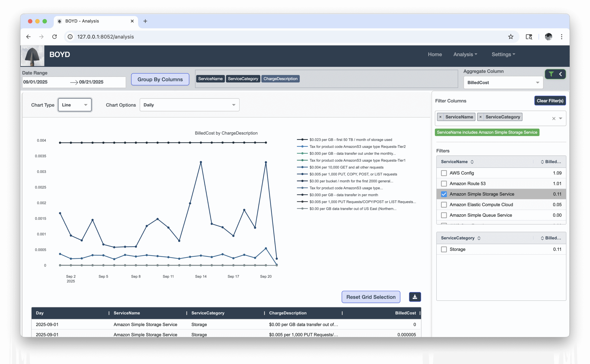
Task: Click the download grid data icon
Action: [x=415, y=297]
